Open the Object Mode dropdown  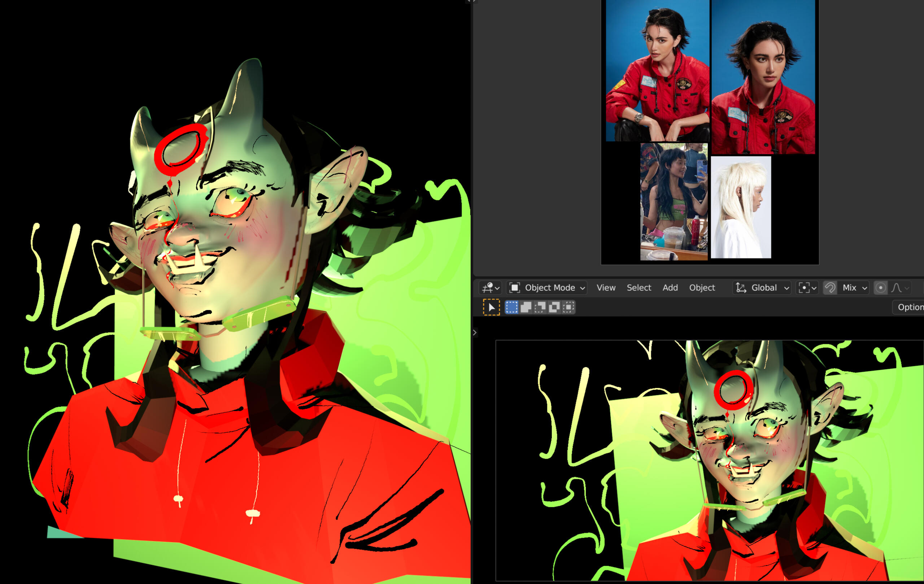(547, 288)
